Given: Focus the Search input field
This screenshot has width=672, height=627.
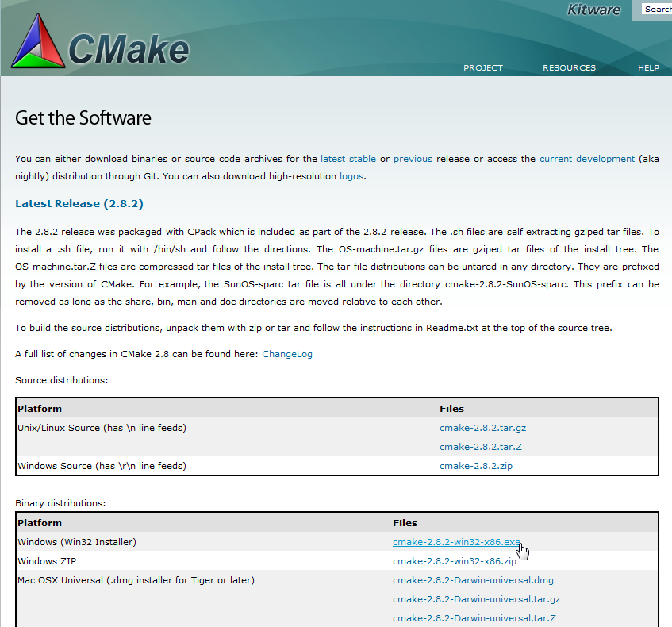Looking at the screenshot, I should pos(657,9).
